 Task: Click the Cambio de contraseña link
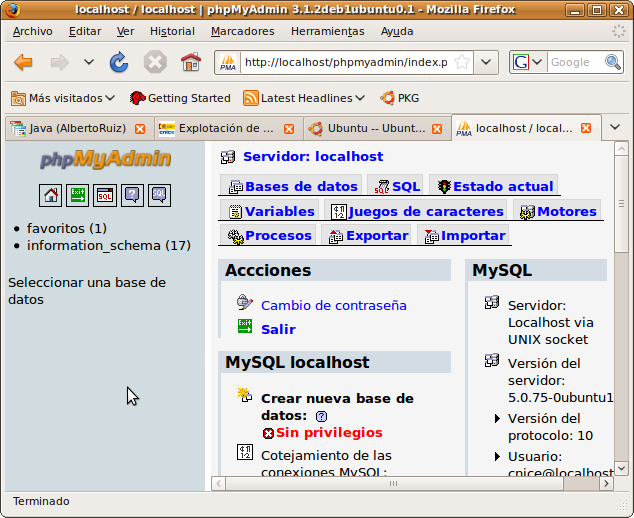click(x=333, y=305)
